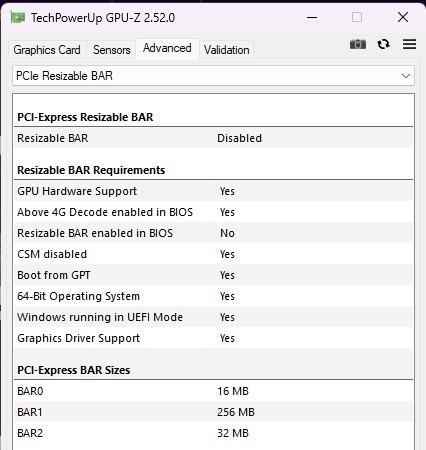This screenshot has width=426, height=450.
Task: Select the CSM disabled row
Action: (213, 254)
